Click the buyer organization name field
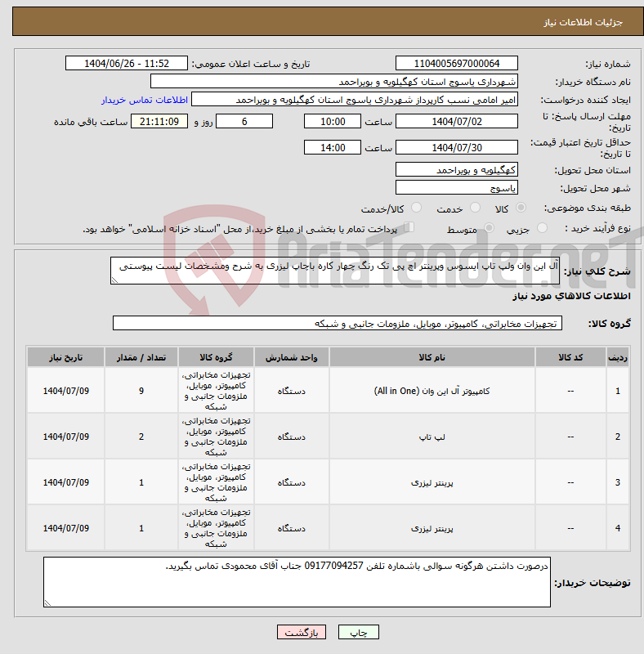The image size is (644, 654). tap(334, 81)
